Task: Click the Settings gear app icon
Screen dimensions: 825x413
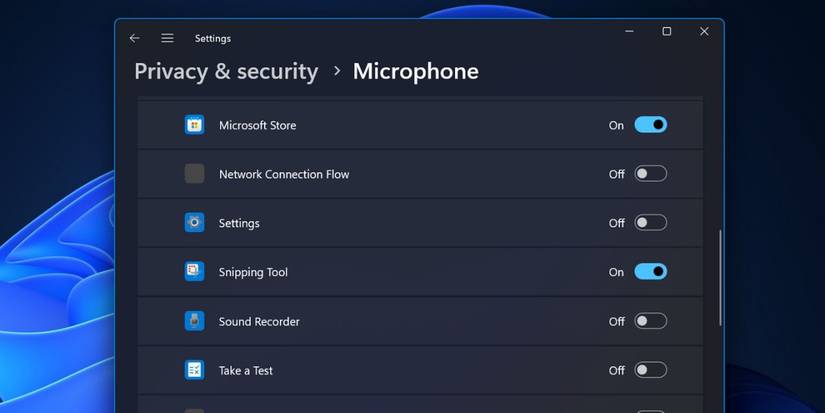Action: [194, 223]
